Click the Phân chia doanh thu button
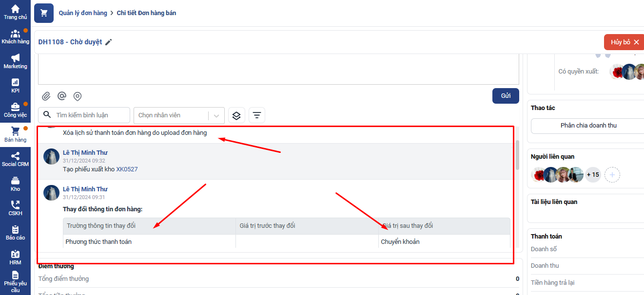The width and height of the screenshot is (644, 295). coord(588,126)
